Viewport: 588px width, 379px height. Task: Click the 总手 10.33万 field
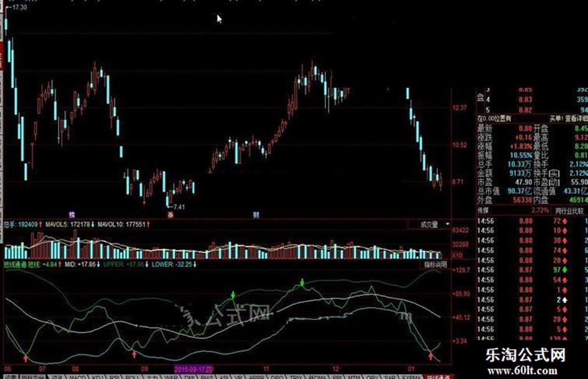click(x=505, y=164)
